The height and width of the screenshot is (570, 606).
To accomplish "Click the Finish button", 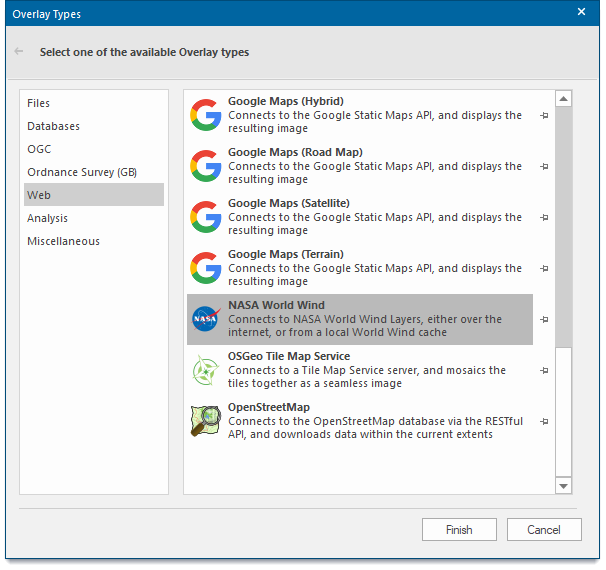I will click(x=459, y=529).
